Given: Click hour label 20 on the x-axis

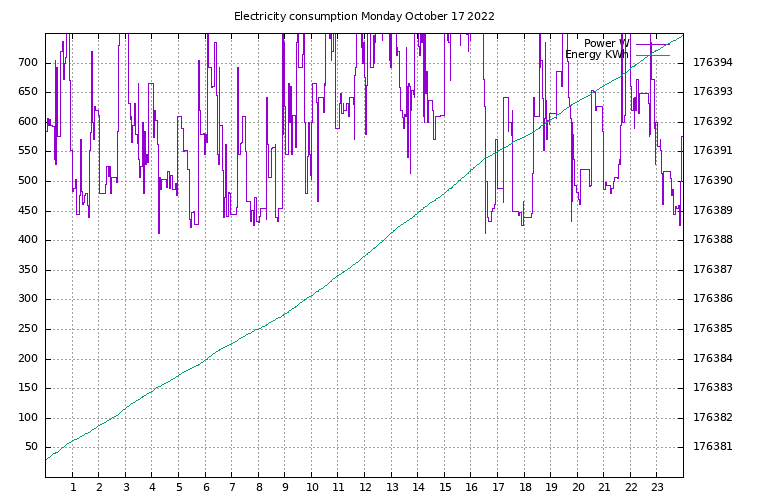Looking at the screenshot, I should [578, 488].
